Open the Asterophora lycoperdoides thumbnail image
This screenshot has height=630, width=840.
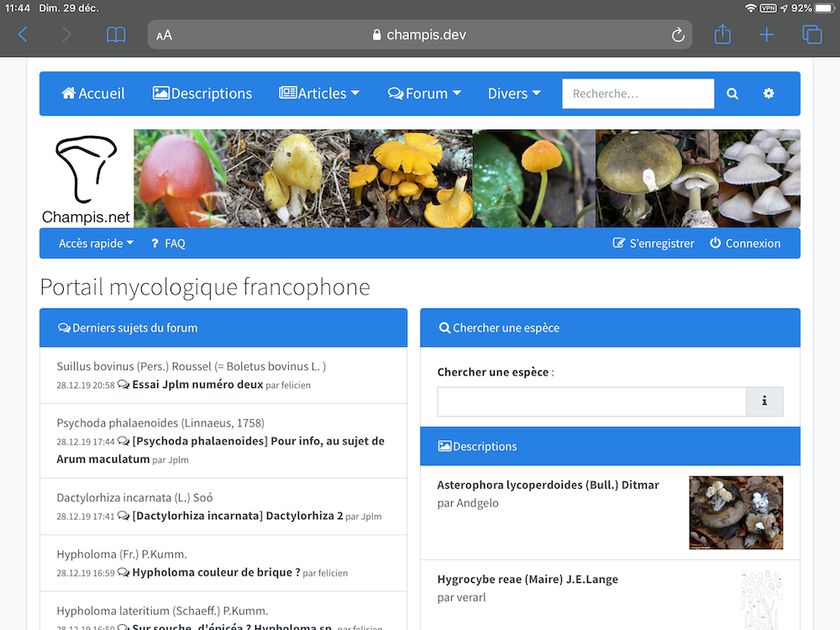click(x=736, y=512)
